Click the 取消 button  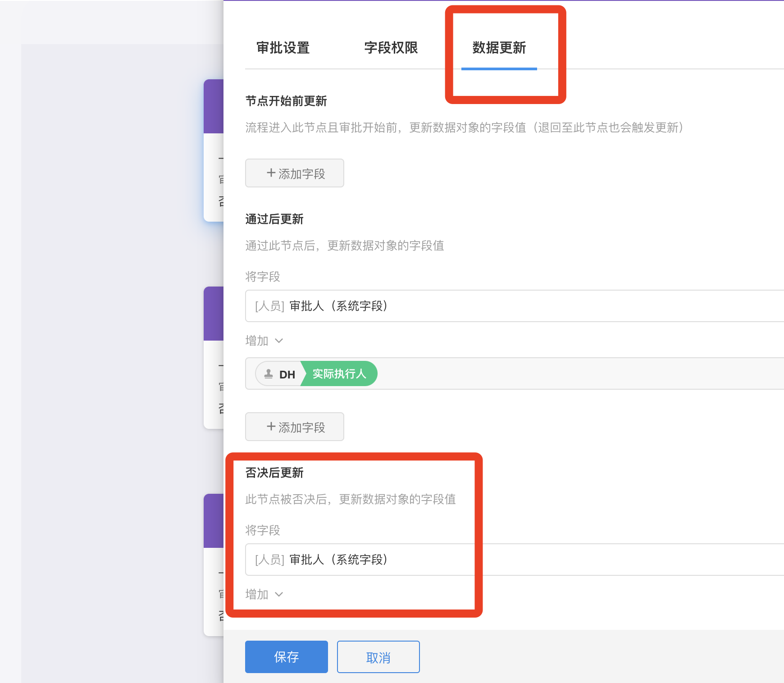(378, 657)
